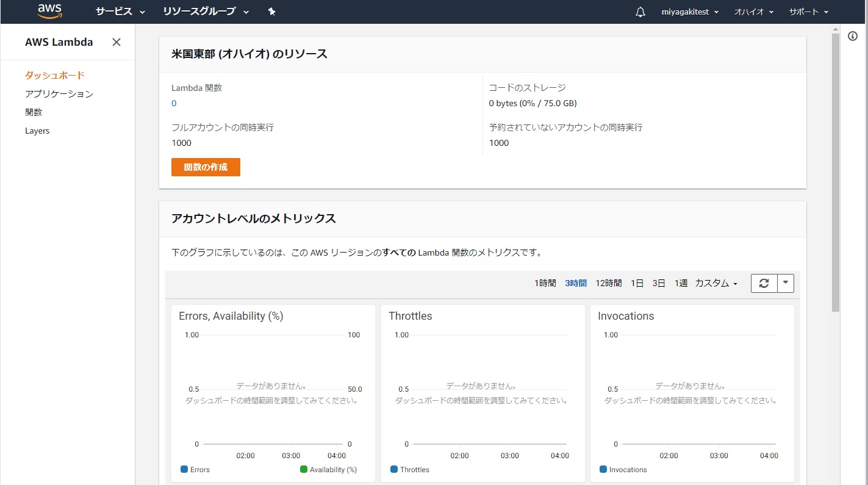Toggle the Invocations legend marker
Viewport: 868px width, 485px height.
pyautogui.click(x=603, y=470)
